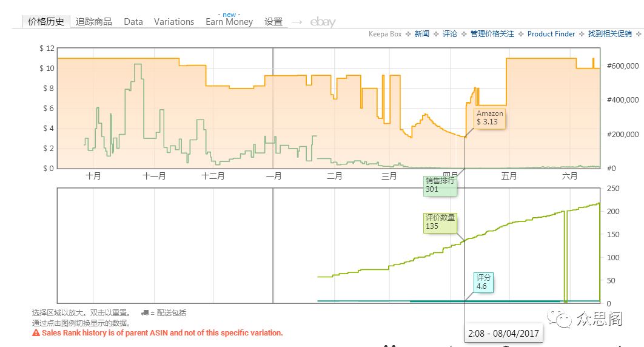Click the 2:08 - 08/04/2017 timestamp label
644x347 pixels.
click(503, 334)
